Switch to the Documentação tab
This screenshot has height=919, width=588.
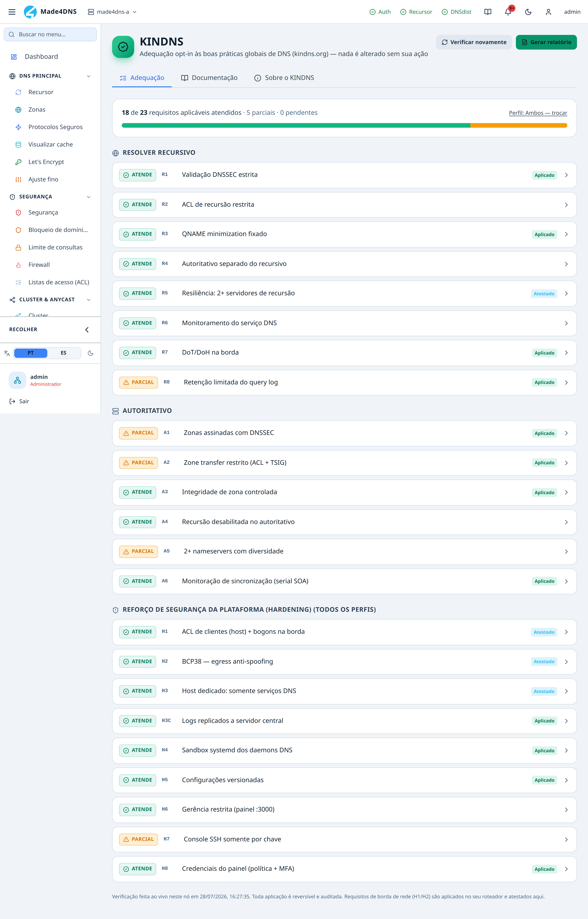[209, 78]
